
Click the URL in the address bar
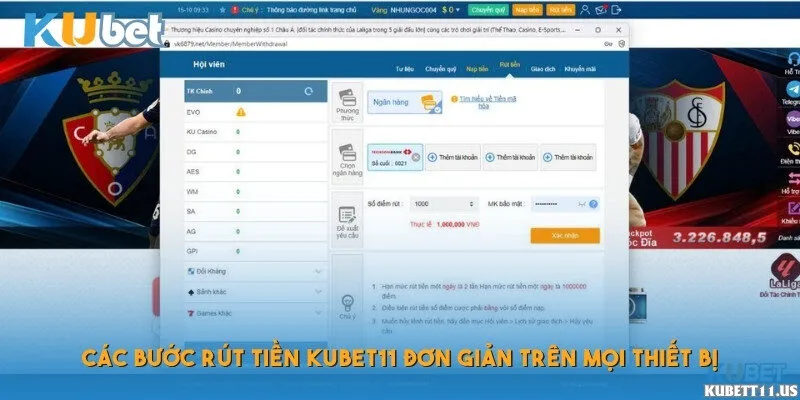[x=231, y=44]
